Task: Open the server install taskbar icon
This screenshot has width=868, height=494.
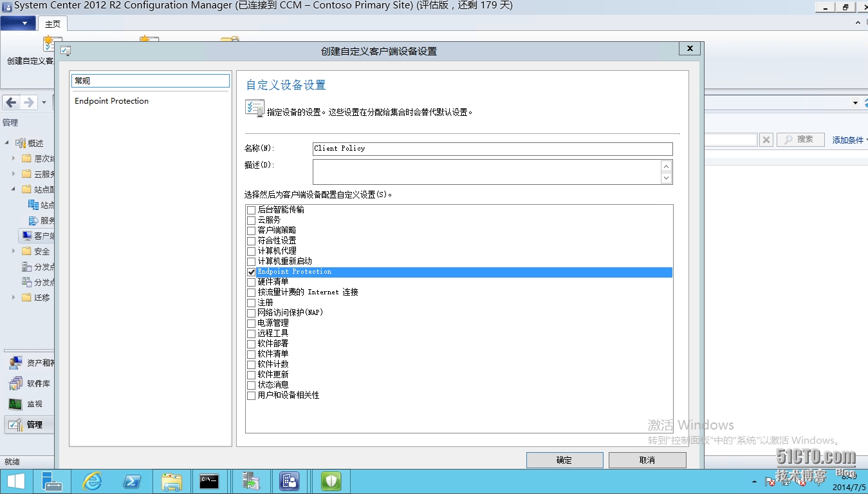Action: [251, 481]
